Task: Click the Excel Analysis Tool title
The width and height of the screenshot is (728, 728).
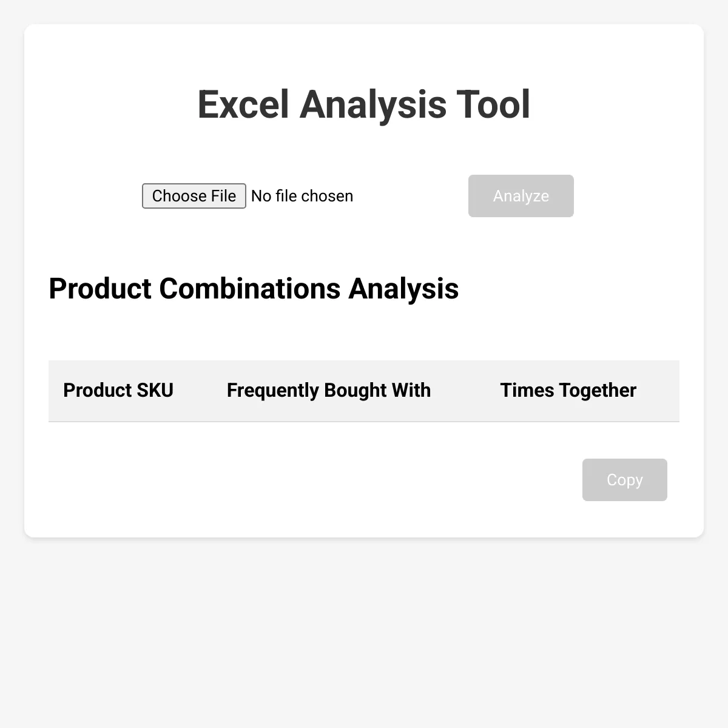Action: (x=364, y=104)
